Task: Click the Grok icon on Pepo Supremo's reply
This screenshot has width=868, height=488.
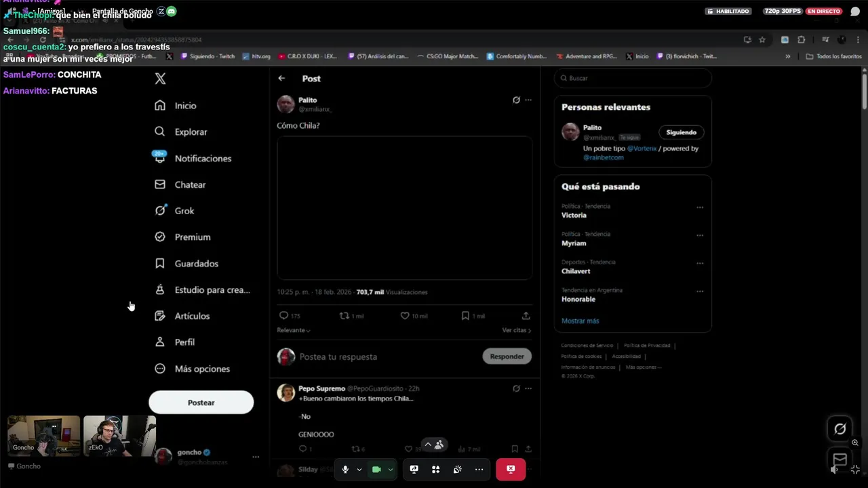Action: pos(516,388)
